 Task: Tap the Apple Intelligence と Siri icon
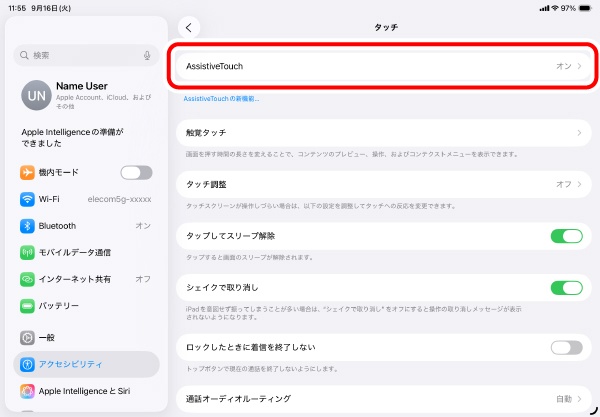27,391
